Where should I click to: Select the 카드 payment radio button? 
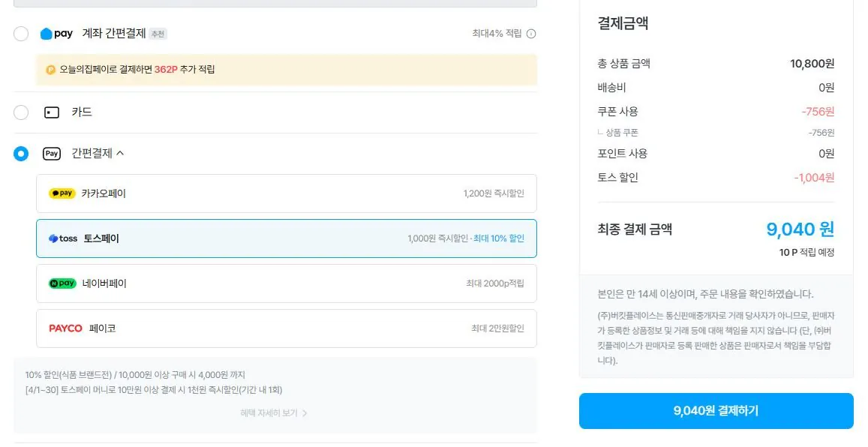tap(21, 112)
